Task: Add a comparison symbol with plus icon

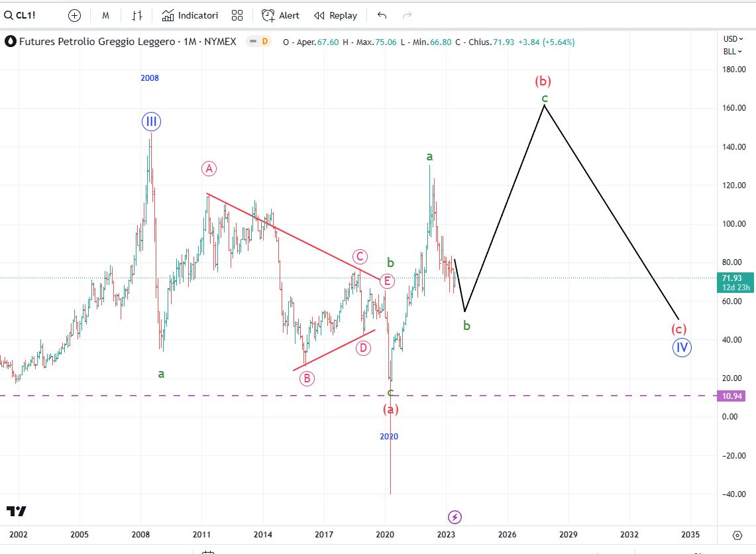Action: (x=74, y=15)
